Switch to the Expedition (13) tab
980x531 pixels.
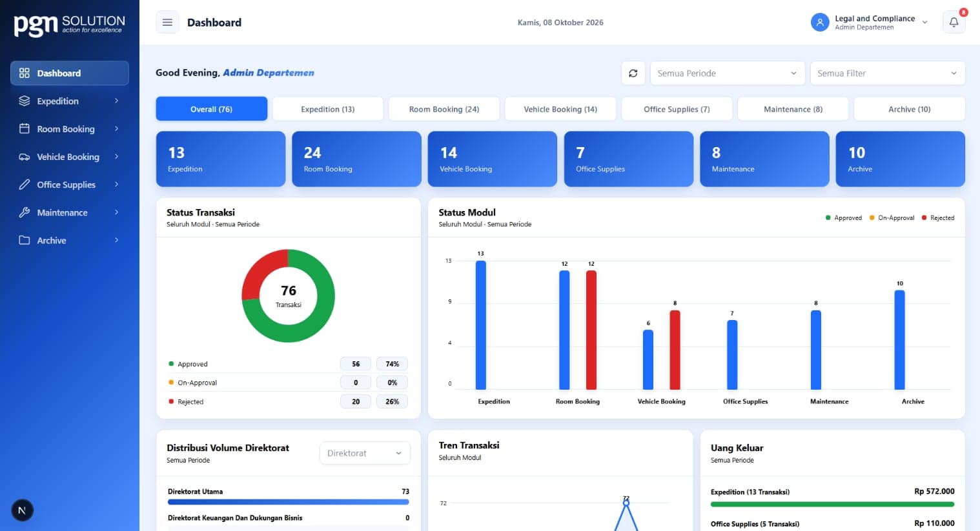328,109
